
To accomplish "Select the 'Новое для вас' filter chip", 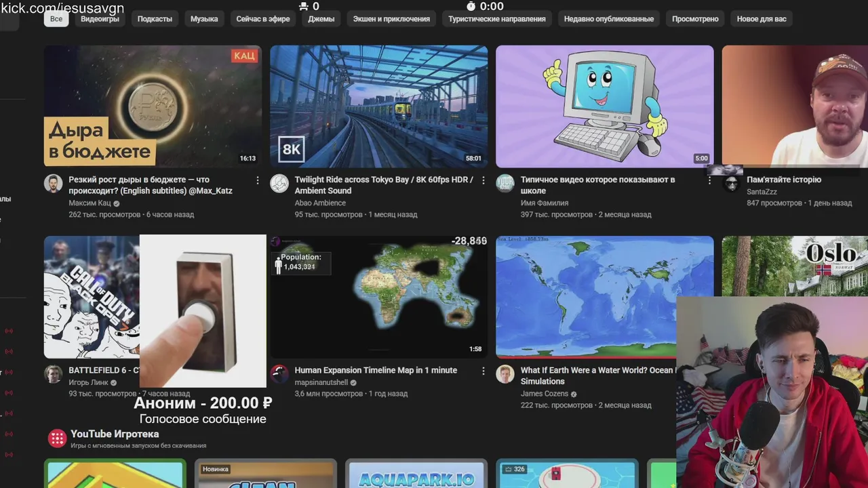I will 762,19.
